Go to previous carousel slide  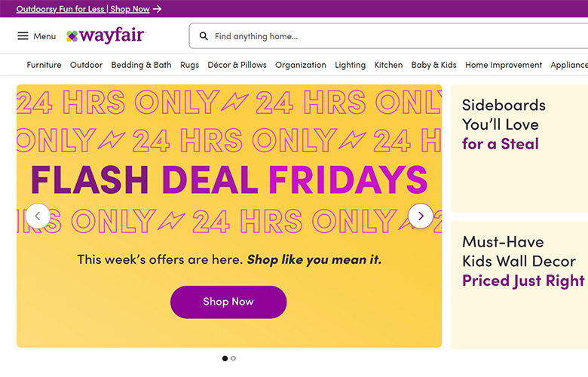[x=38, y=216]
